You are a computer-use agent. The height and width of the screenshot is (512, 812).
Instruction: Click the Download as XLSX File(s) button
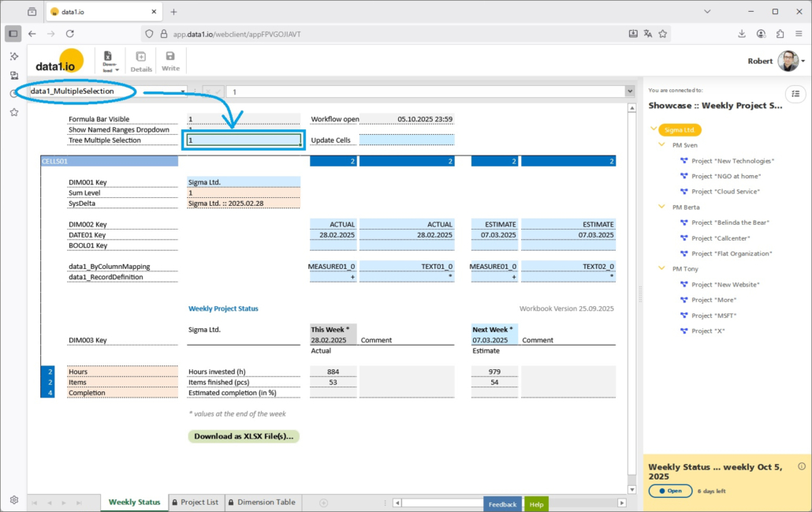pyautogui.click(x=244, y=436)
